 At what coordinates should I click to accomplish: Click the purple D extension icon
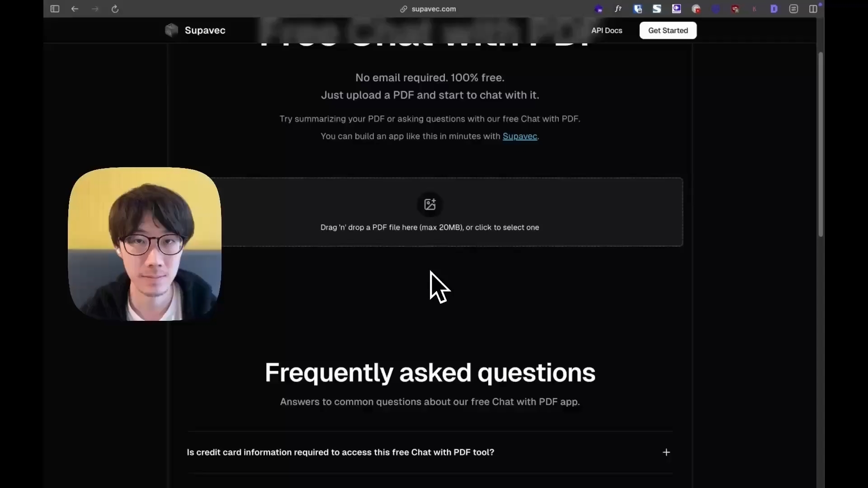[x=774, y=9]
